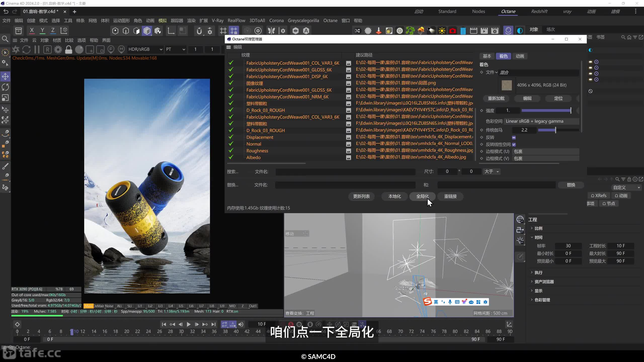Click image icon beside Albedo texture row
This screenshot has height=362, width=644.
click(348, 158)
